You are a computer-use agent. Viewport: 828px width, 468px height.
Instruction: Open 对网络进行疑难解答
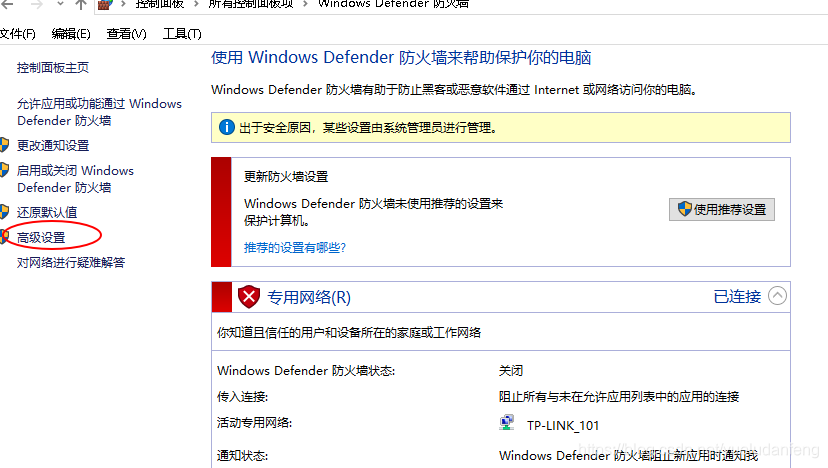(x=71, y=263)
